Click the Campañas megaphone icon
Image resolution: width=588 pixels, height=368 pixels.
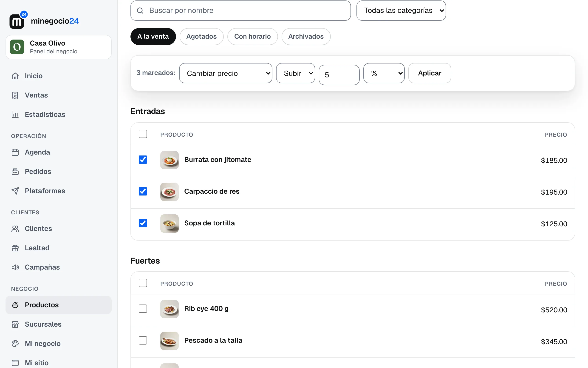tap(15, 267)
